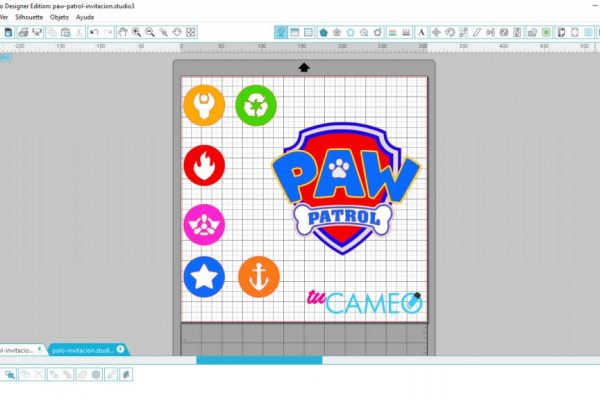This screenshot has height=400, width=600.
Task: Open the Fill Color pentagon icon
Action: 323,33
